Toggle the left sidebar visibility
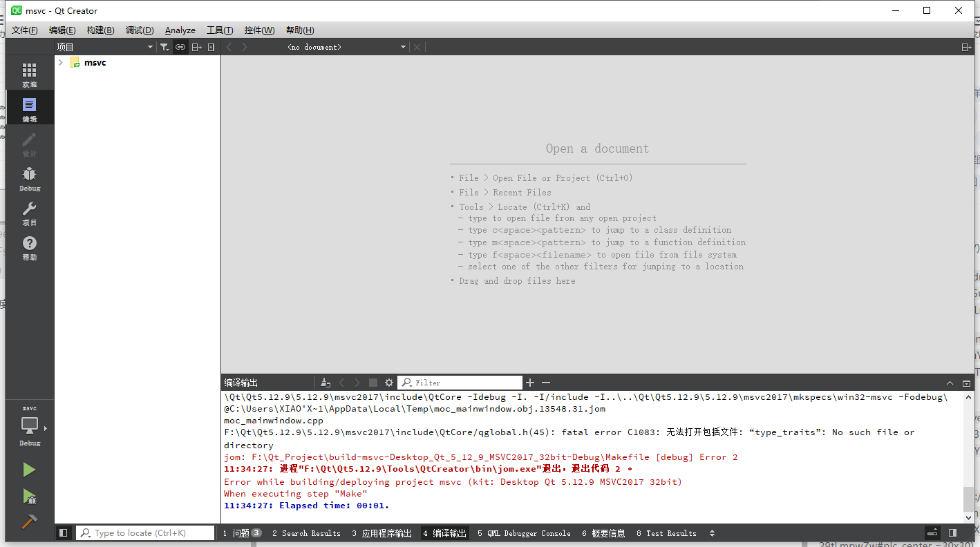Viewport: 980px width, 547px height. click(x=63, y=532)
